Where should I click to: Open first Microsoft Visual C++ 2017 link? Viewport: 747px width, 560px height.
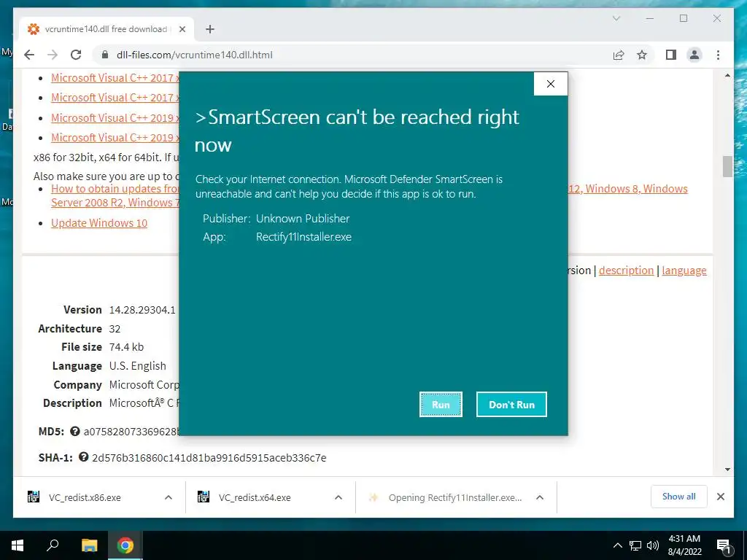click(115, 77)
